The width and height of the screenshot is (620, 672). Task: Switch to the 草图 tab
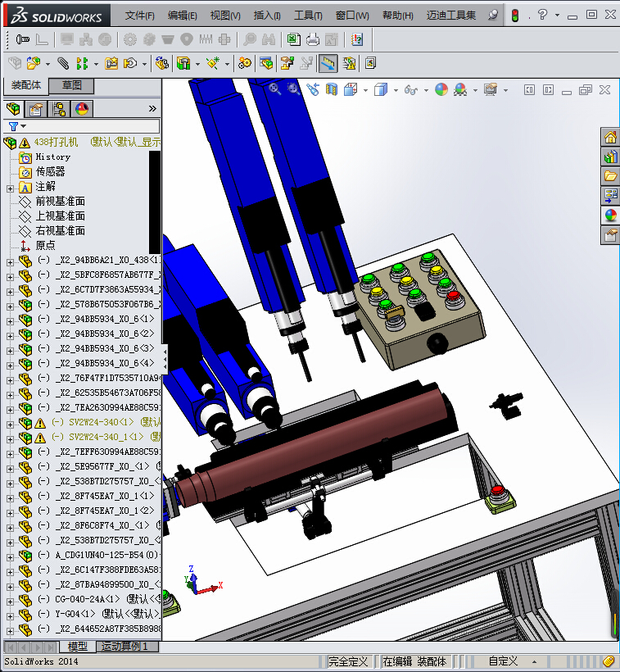(71, 85)
